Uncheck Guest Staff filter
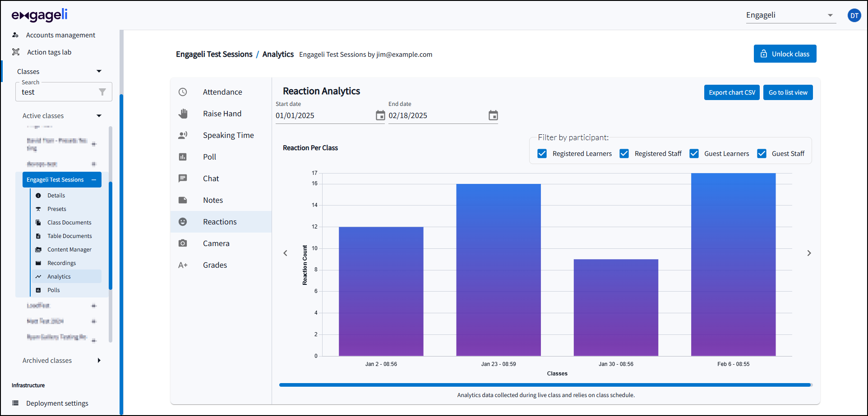The width and height of the screenshot is (868, 416). pyautogui.click(x=762, y=154)
